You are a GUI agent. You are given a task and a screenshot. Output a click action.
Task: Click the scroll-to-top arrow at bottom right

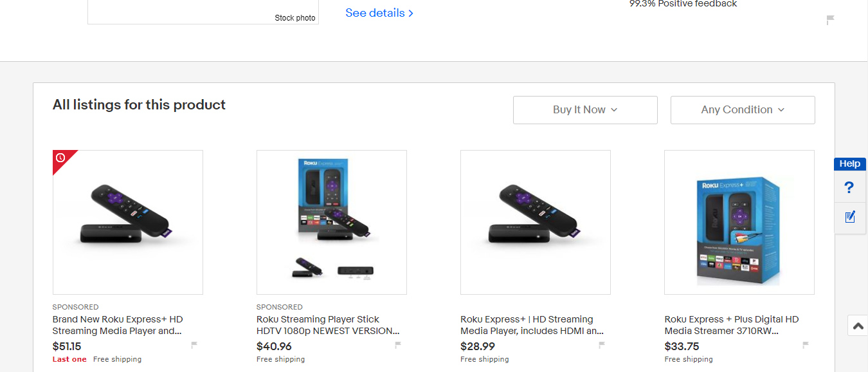point(857,325)
